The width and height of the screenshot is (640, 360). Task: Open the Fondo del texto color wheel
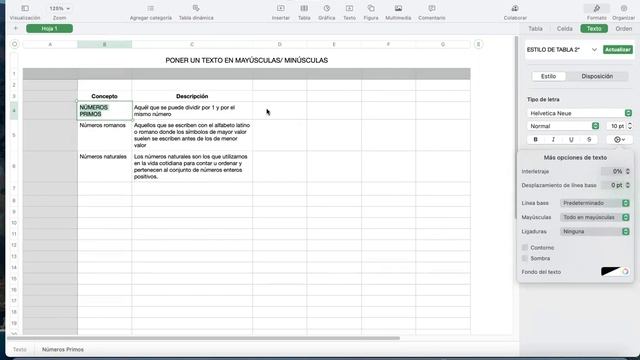click(625, 271)
